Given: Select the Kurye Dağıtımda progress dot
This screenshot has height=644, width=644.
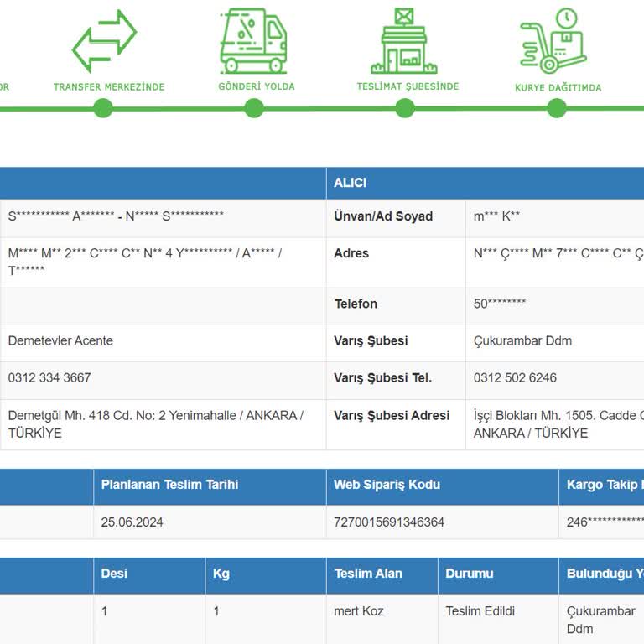Looking at the screenshot, I should 557,108.
